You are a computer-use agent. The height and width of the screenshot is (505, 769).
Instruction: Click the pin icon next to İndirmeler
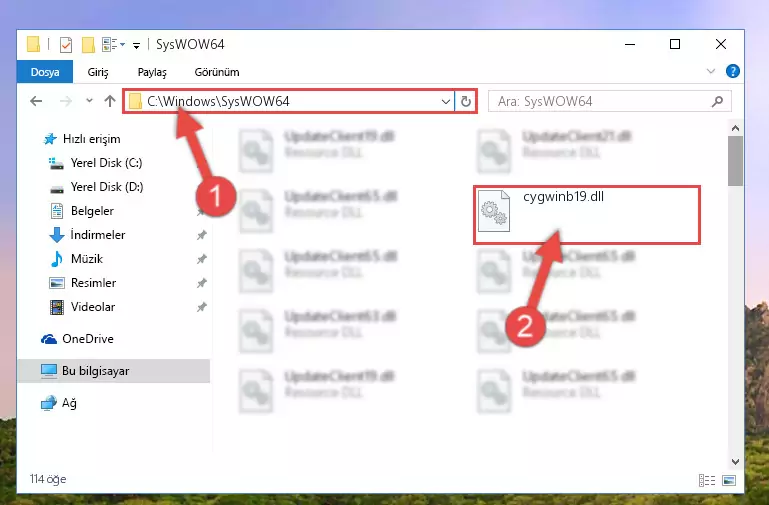(201, 235)
